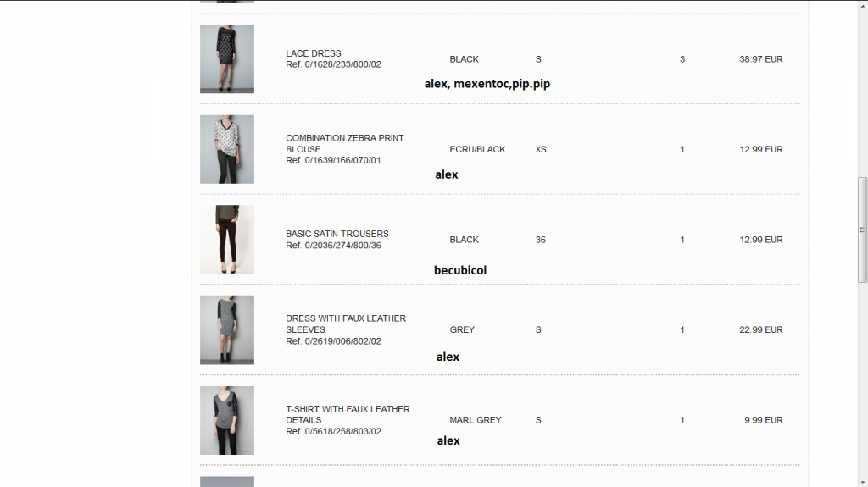Click the Lace Dress reference number

(x=333, y=64)
